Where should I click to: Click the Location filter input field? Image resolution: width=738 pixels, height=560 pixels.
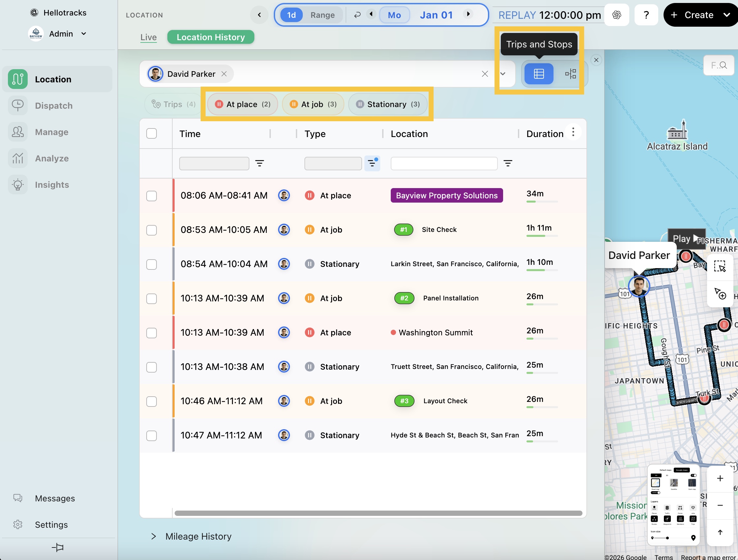[x=444, y=163]
